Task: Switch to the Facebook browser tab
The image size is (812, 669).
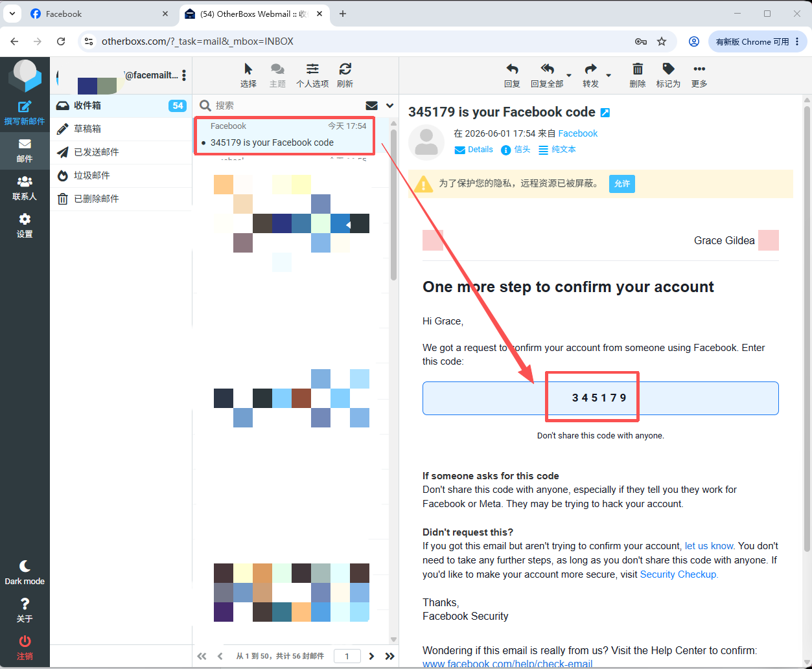Action: [x=99, y=14]
